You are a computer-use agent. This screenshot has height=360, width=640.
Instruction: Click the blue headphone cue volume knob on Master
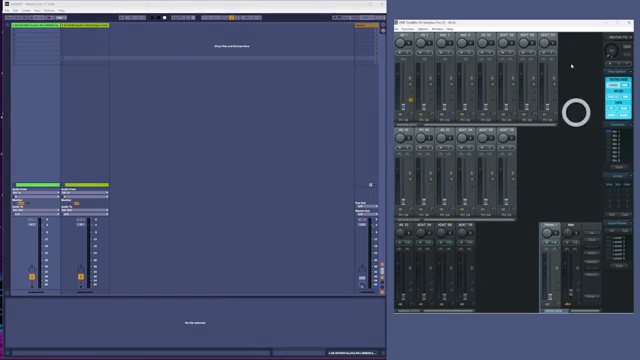coord(362,284)
